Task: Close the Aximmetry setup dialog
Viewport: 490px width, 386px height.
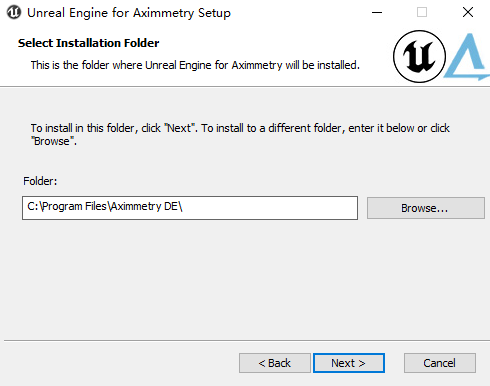Action: pyautogui.click(x=468, y=13)
